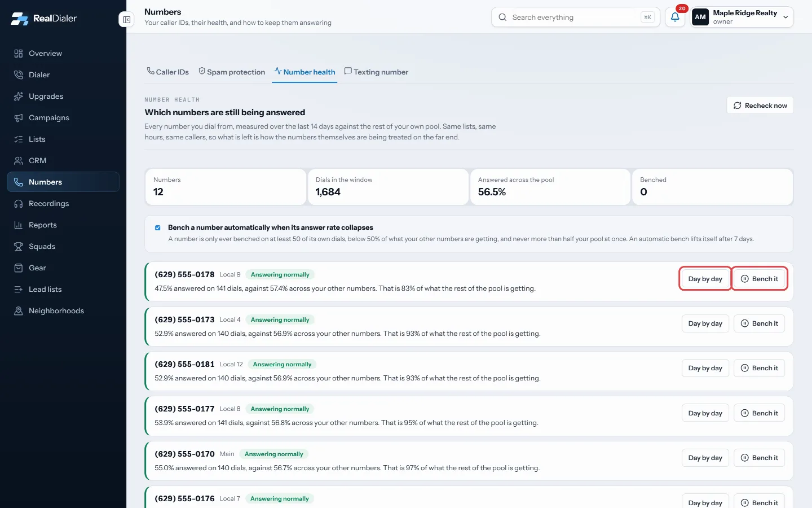The width and height of the screenshot is (812, 508).
Task: Click the Campaigns megaphone icon in sidebar
Action: click(x=19, y=118)
